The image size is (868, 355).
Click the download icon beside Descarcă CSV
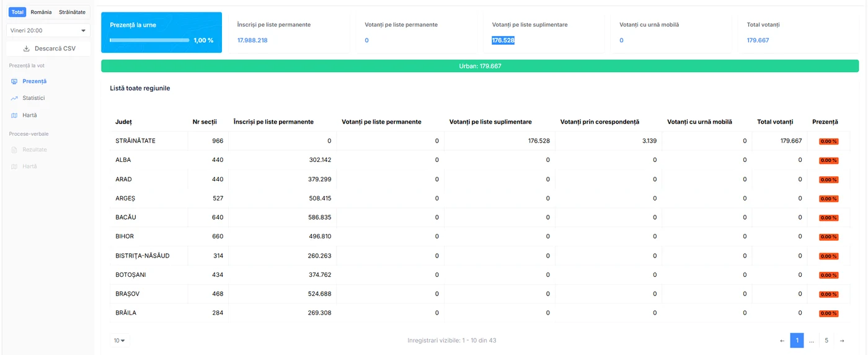(26, 48)
